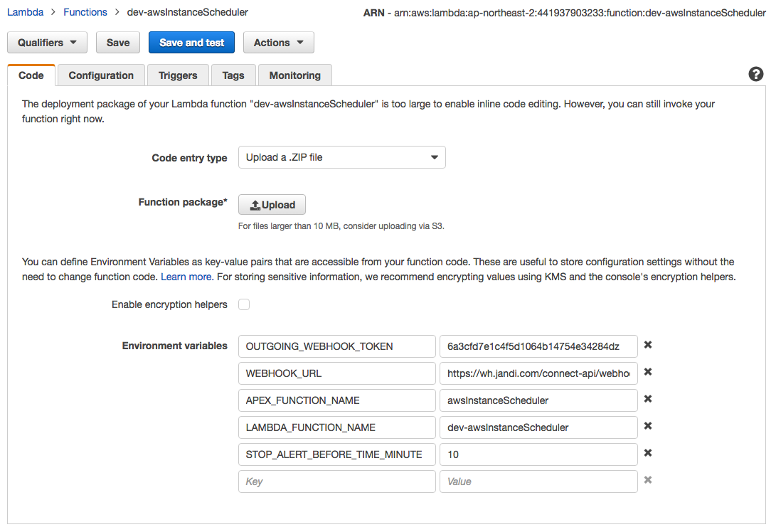
Task: Delete the STOP_ALERT_BEFORE_TIME_MINUTE variable
Action: (x=648, y=453)
